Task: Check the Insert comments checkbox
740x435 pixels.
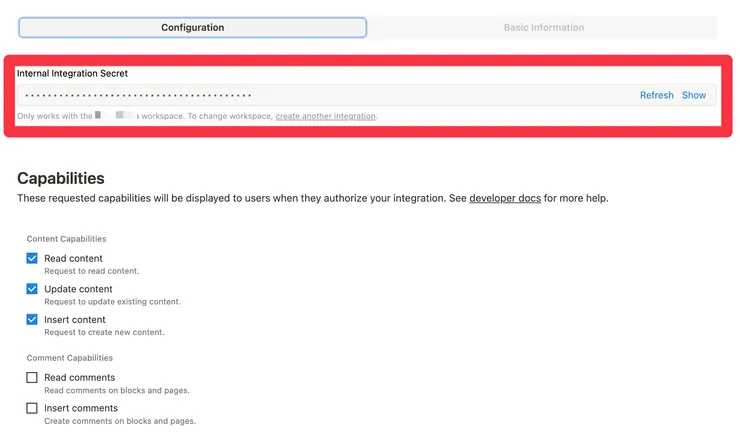Action: tap(32, 408)
